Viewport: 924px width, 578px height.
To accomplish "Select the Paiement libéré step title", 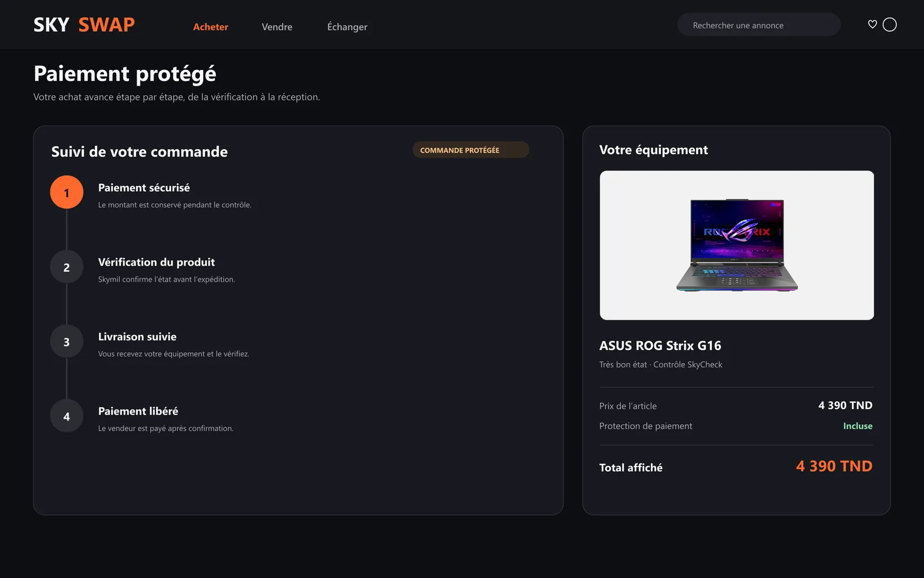I will (x=138, y=411).
